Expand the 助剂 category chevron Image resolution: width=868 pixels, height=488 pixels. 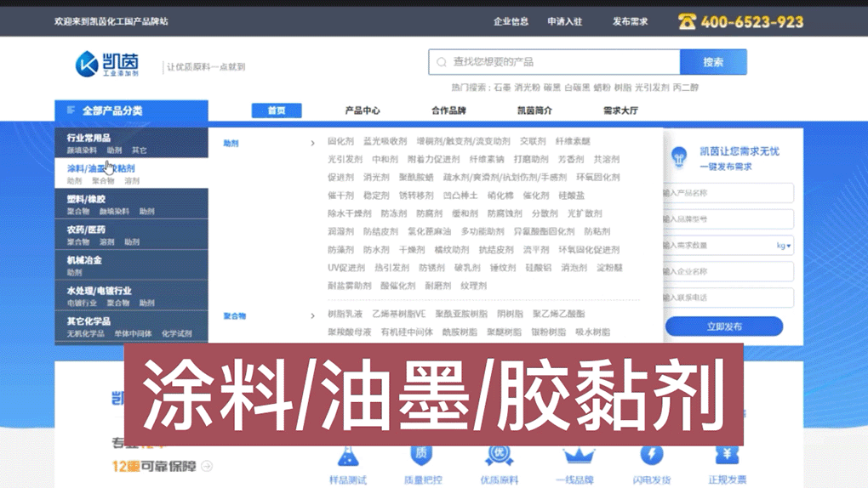(312, 144)
